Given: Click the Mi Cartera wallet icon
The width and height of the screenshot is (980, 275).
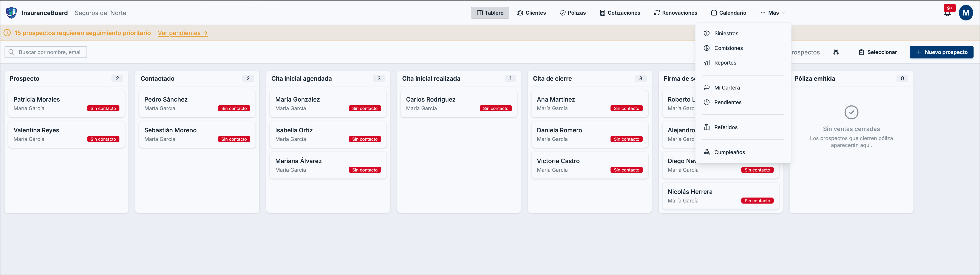Looking at the screenshot, I should pos(706,88).
